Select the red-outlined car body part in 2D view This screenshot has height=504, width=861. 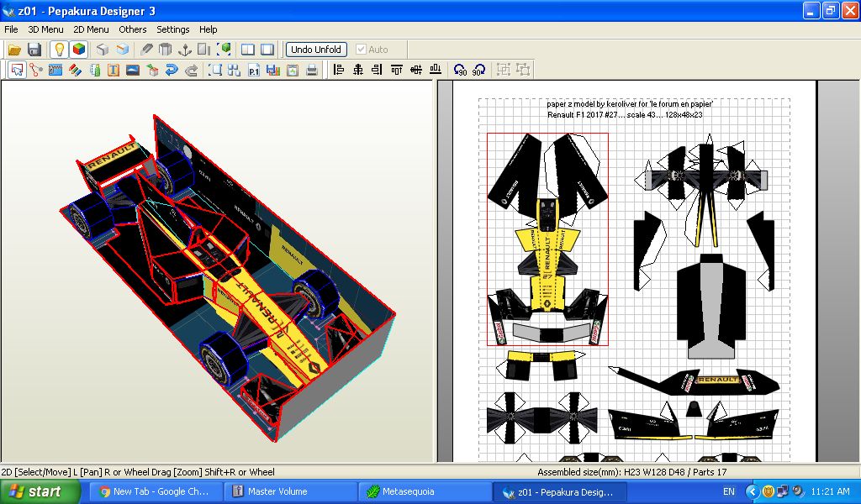tap(547, 239)
